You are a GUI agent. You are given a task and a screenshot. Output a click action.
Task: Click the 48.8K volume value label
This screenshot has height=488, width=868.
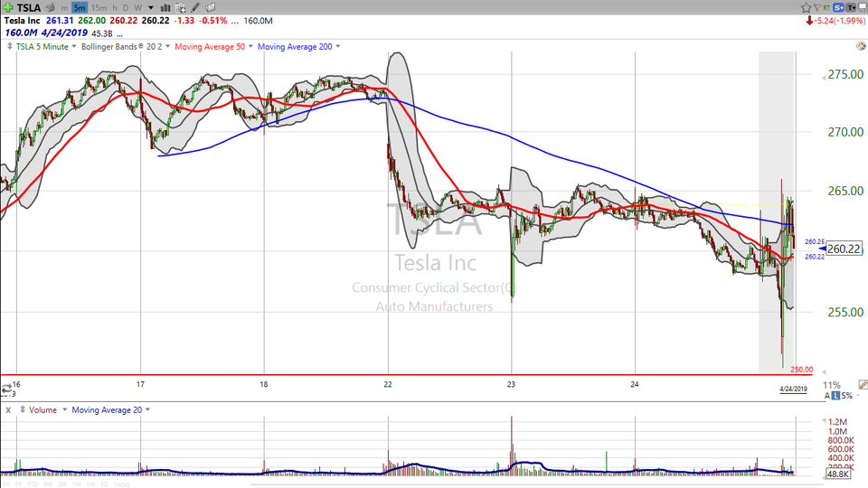[x=837, y=474]
